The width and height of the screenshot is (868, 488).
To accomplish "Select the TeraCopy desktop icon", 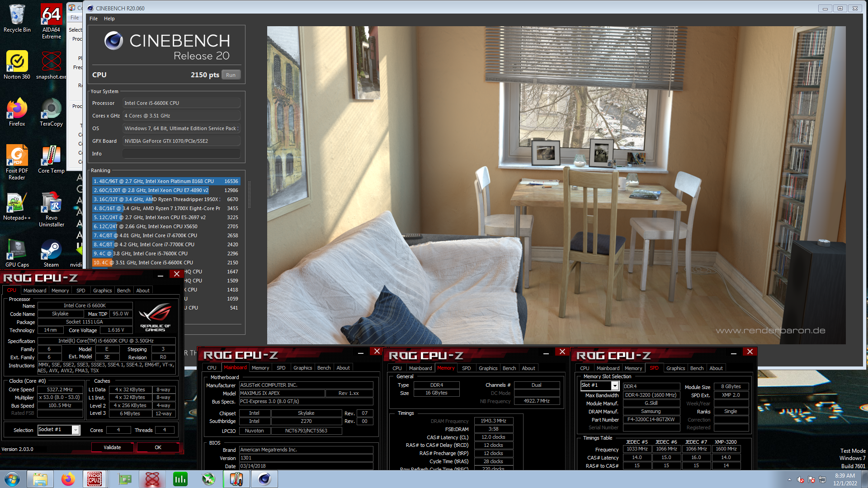I will [x=51, y=112].
